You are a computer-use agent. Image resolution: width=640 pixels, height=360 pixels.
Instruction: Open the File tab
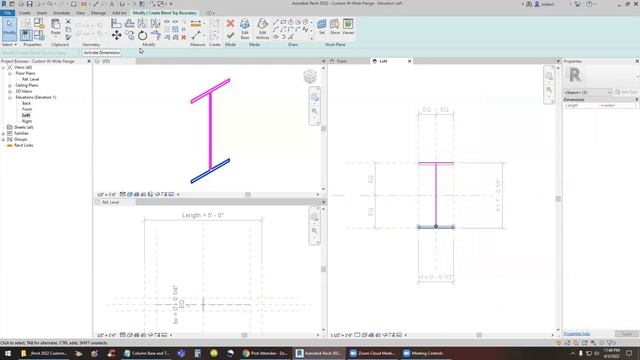point(7,13)
